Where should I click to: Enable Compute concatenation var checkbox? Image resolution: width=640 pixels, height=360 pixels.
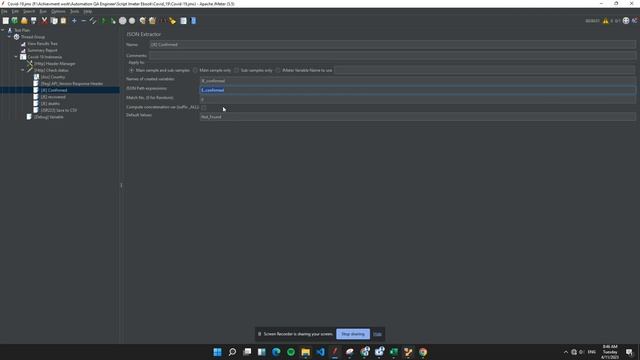pos(204,107)
